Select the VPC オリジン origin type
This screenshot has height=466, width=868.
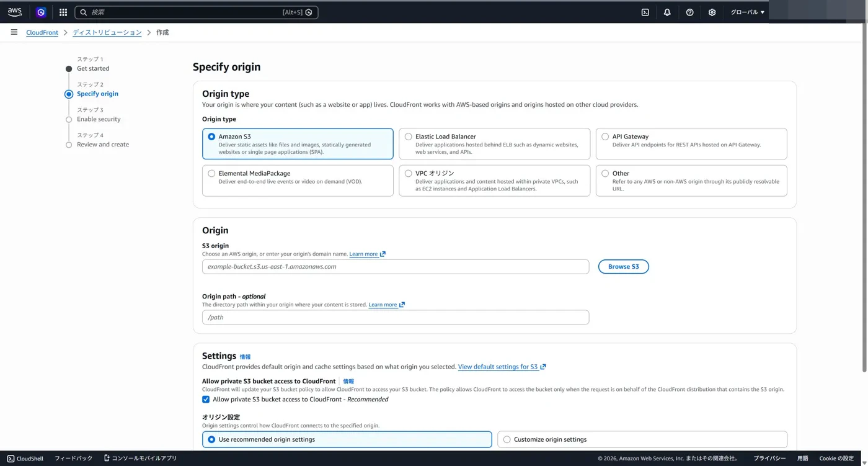point(494,181)
